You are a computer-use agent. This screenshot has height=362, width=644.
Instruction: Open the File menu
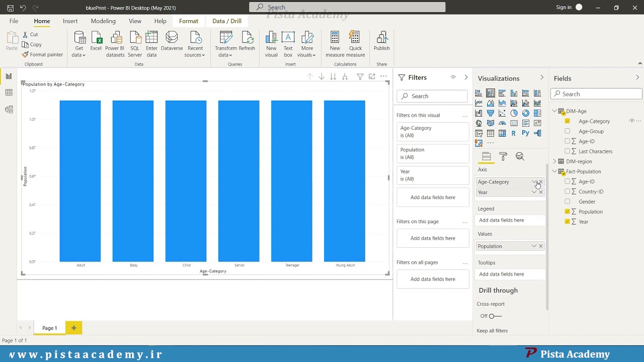(14, 21)
